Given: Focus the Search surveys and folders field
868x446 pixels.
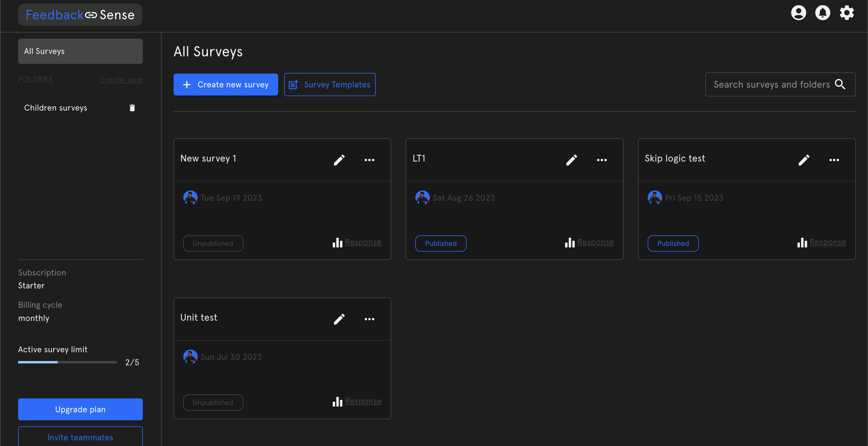Looking at the screenshot, I should (x=771, y=84).
